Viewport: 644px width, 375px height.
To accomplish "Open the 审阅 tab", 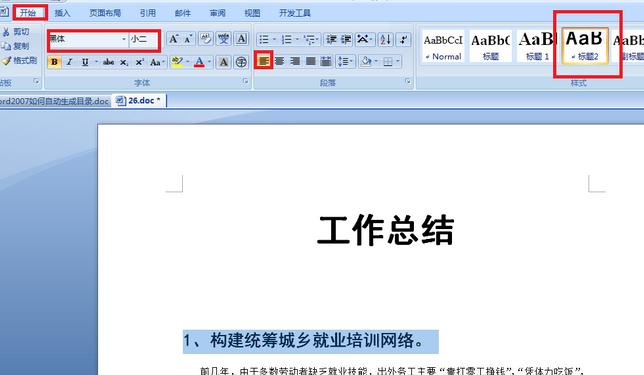I will (218, 13).
